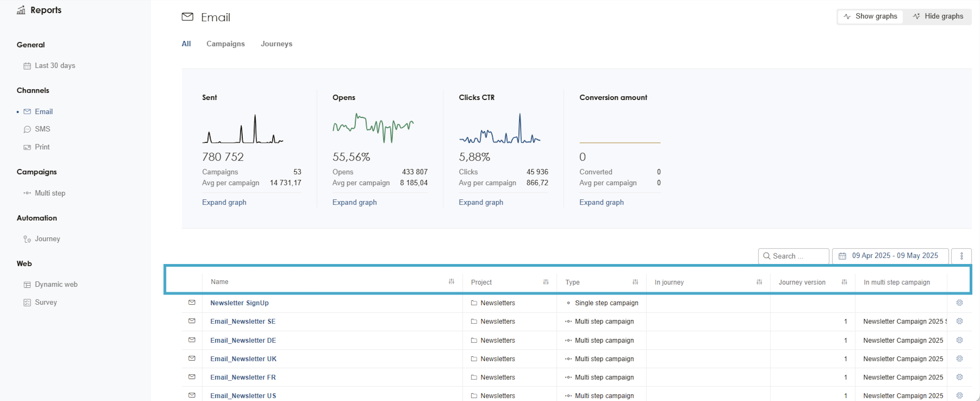This screenshot has height=401, width=980.
Task: Click sort icon in Name column header
Action: tap(451, 282)
